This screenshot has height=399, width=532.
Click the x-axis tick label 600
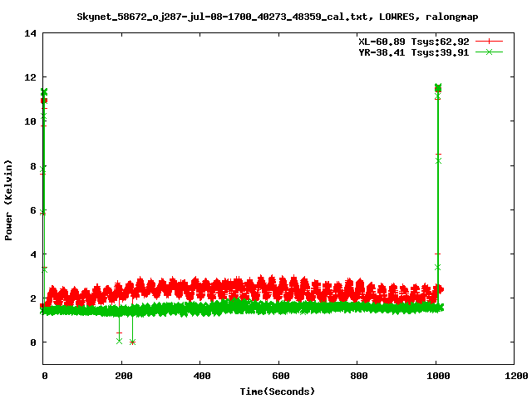[281, 376]
